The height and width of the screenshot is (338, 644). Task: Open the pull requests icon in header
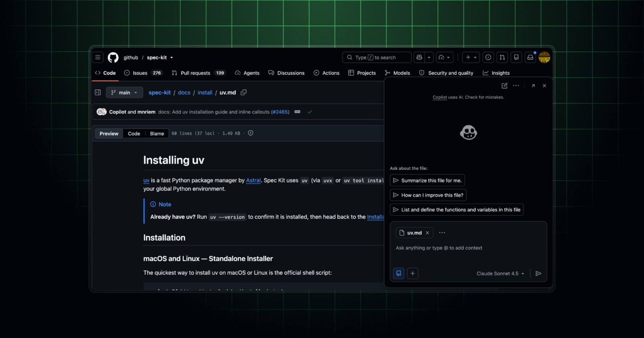tap(502, 58)
